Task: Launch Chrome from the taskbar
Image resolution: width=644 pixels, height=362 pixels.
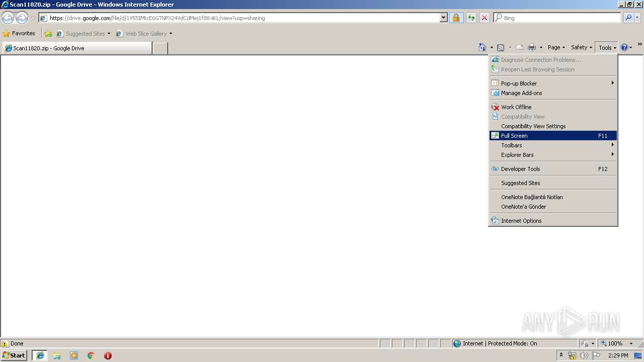Action: pyautogui.click(x=91, y=355)
